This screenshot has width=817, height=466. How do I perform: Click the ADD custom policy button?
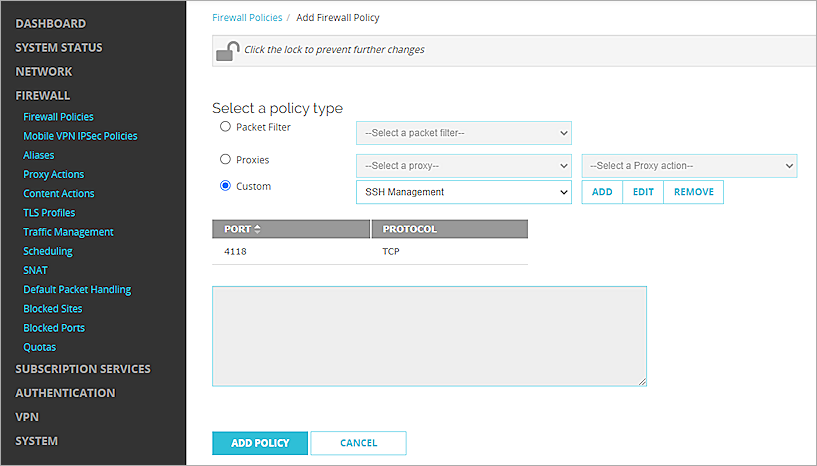click(x=602, y=192)
